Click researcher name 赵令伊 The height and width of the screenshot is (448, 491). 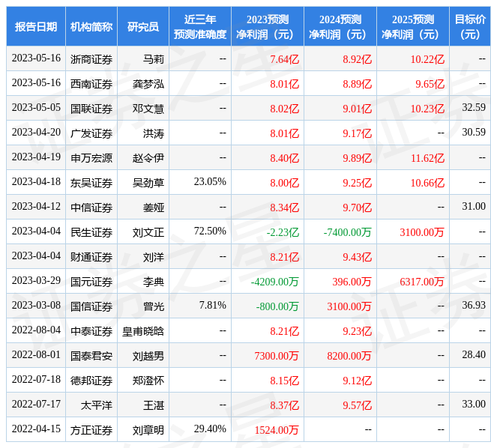coord(148,158)
